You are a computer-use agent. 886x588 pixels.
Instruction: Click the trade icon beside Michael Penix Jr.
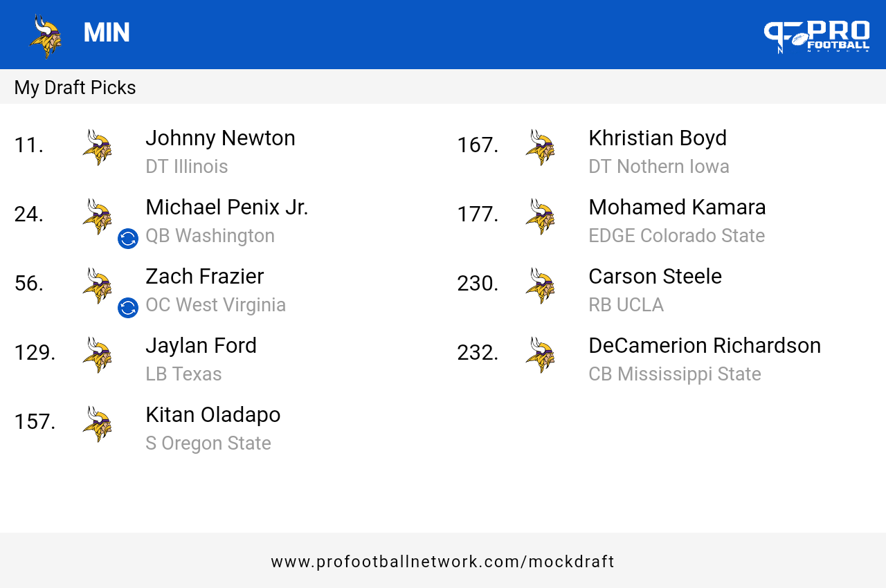(x=128, y=239)
